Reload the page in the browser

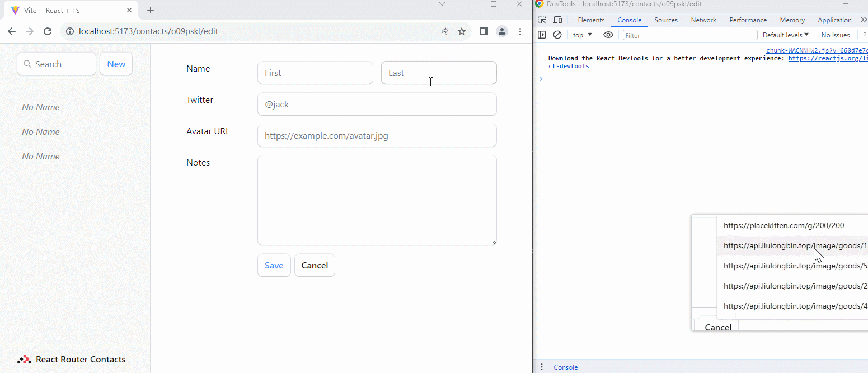click(x=48, y=32)
